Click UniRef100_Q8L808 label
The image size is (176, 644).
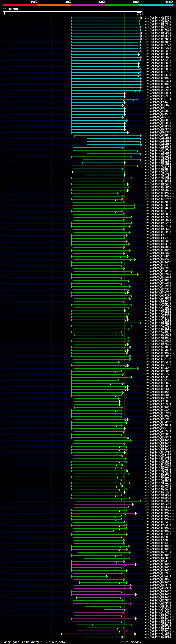pos(158,57)
